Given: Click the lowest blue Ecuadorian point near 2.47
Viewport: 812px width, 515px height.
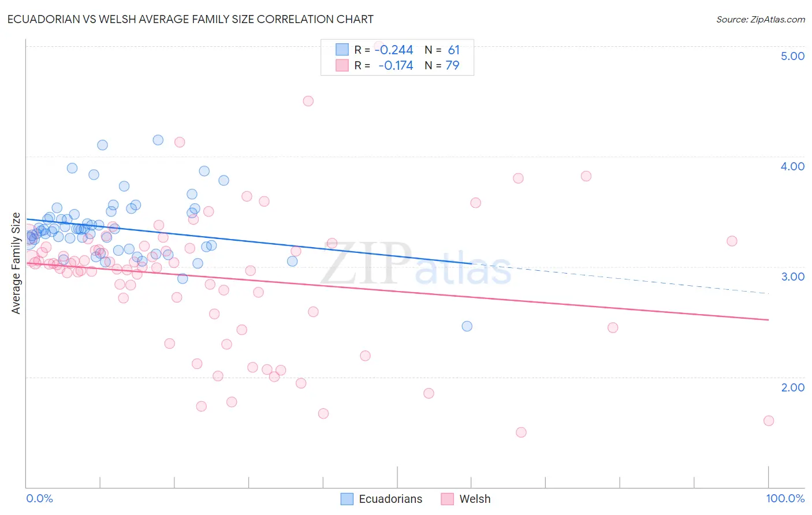Looking at the screenshot, I should click(467, 326).
